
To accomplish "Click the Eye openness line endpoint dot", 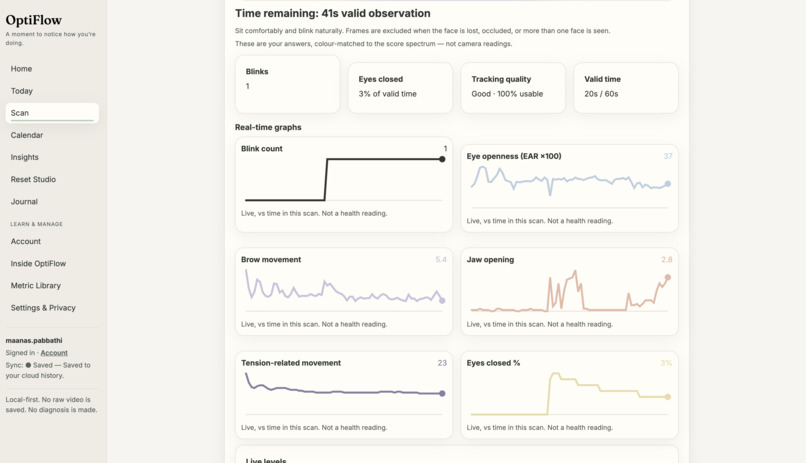I will (668, 183).
